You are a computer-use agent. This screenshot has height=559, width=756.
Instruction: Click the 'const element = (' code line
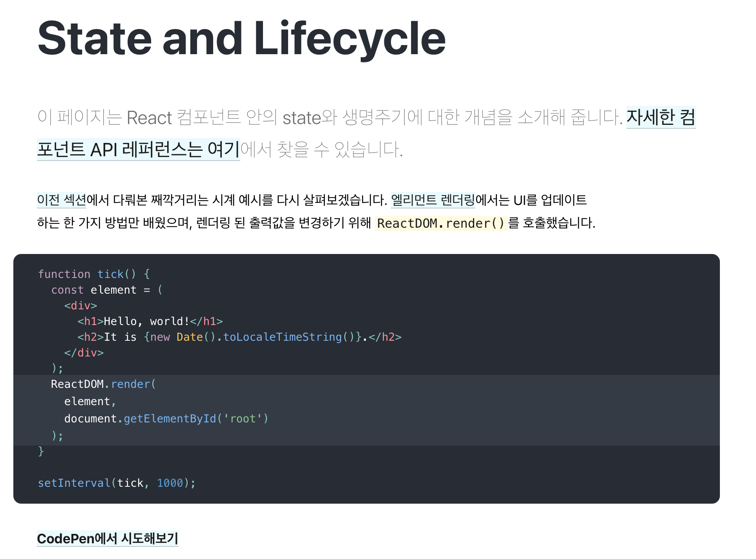[x=107, y=290]
